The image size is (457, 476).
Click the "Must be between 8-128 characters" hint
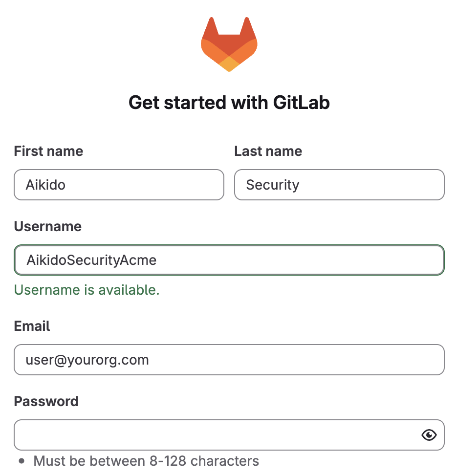[x=146, y=461]
